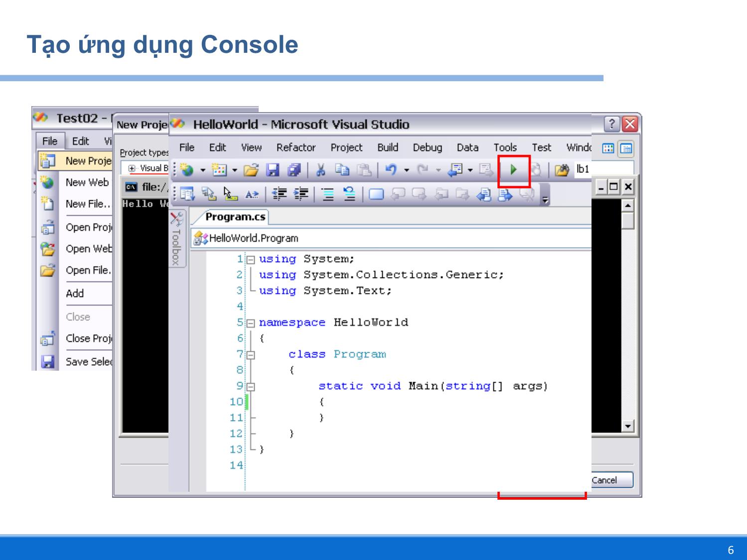Open the Undo history dropdown arrow

407,170
